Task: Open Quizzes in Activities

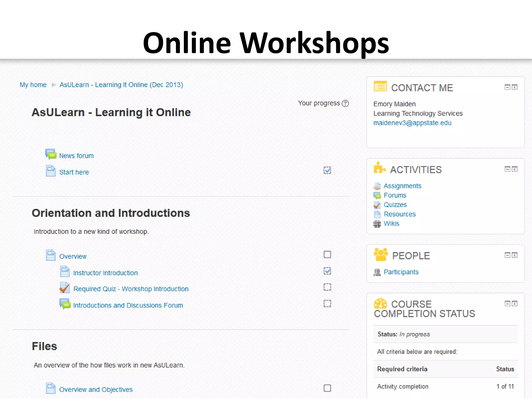Action: pyautogui.click(x=395, y=205)
